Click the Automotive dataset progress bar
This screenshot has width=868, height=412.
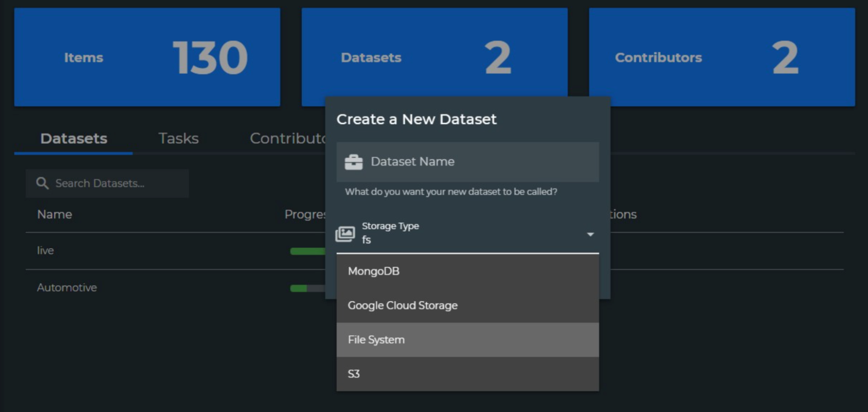click(307, 288)
